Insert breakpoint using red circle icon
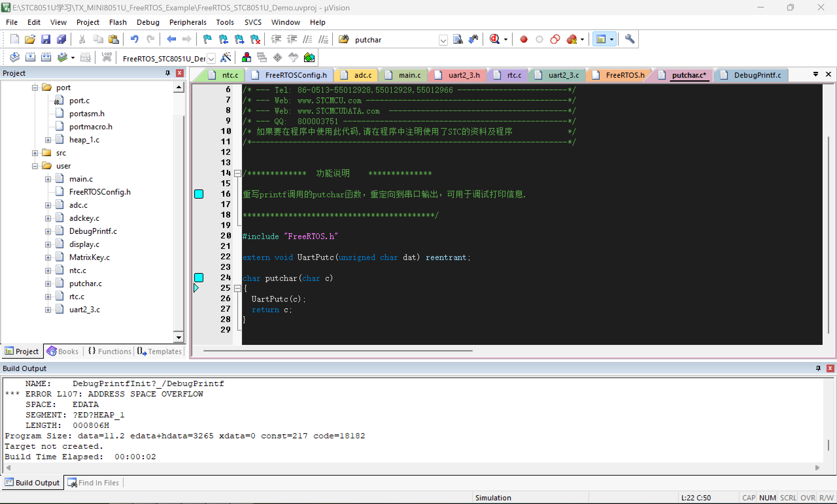Viewport: 837px width, 504px height. [523, 40]
